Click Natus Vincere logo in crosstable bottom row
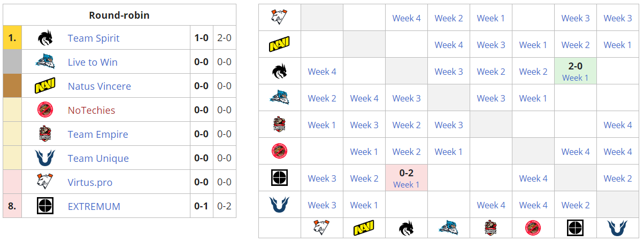This screenshot has width=644, height=242. click(364, 229)
